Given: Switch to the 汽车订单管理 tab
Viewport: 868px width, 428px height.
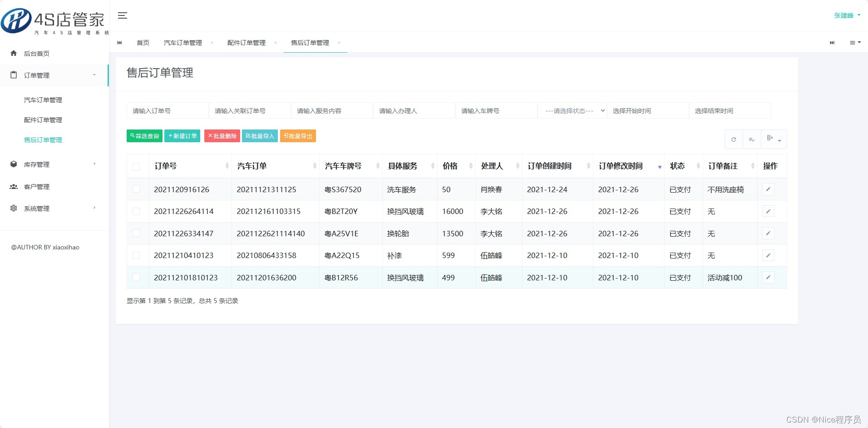Looking at the screenshot, I should click(183, 43).
